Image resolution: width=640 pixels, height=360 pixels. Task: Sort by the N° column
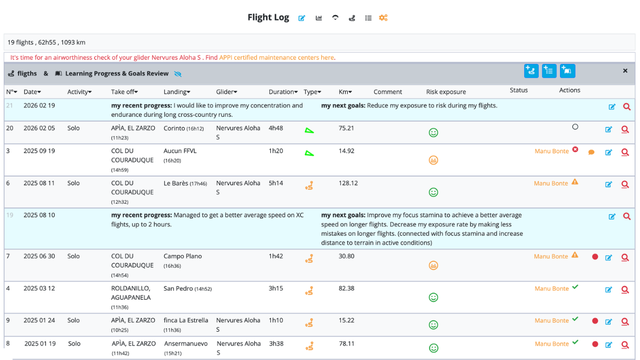pyautogui.click(x=11, y=92)
